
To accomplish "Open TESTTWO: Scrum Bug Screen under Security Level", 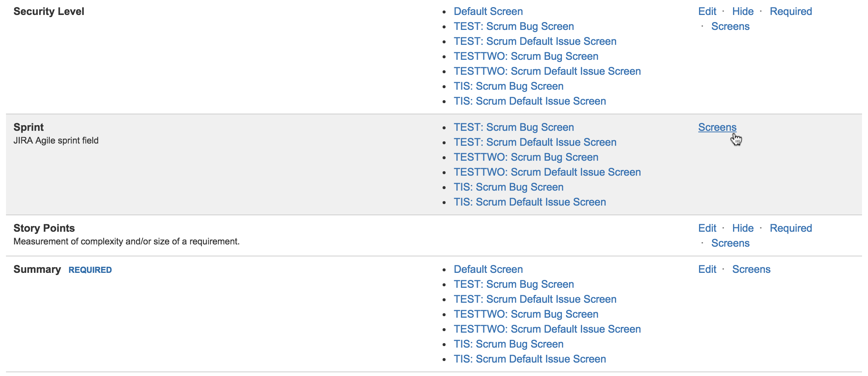I will tap(526, 56).
